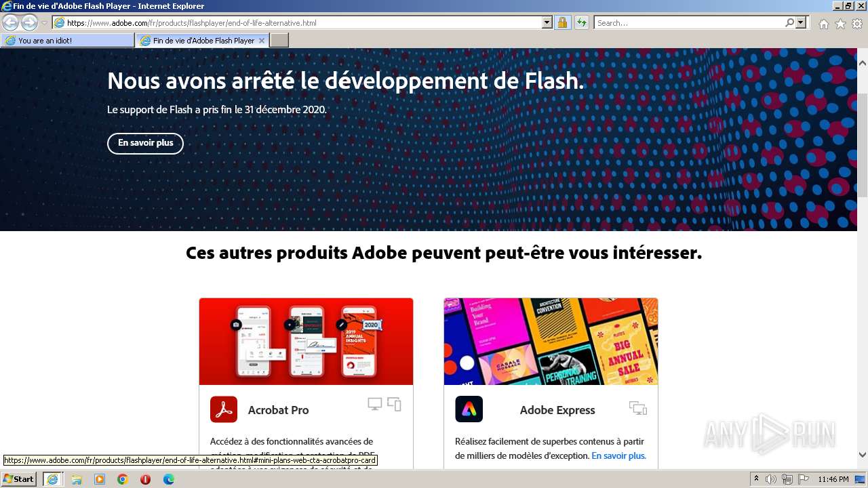Click the mobile devices icon on Acrobat Pro card

395,405
